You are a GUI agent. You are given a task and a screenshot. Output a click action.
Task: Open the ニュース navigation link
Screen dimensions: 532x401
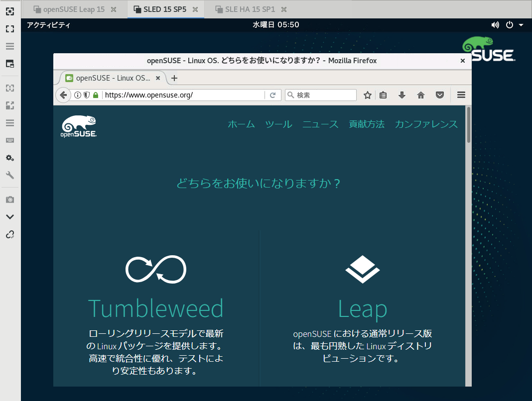tap(320, 124)
